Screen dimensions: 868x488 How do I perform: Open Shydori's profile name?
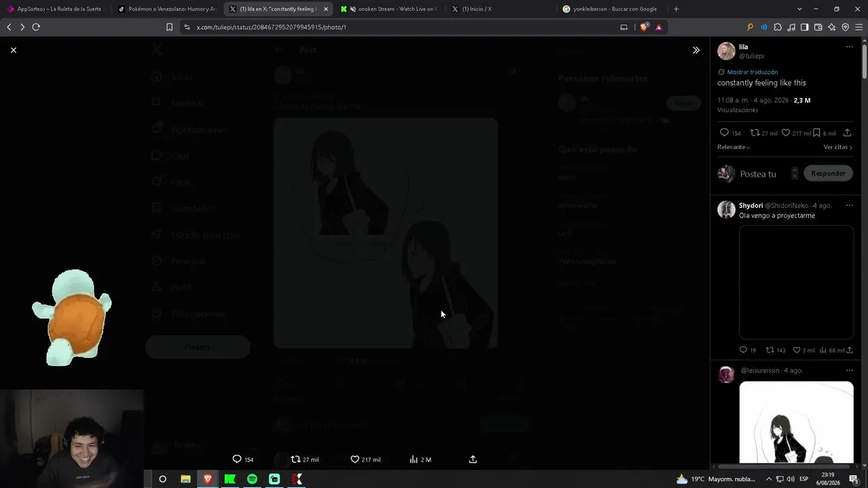(751, 205)
